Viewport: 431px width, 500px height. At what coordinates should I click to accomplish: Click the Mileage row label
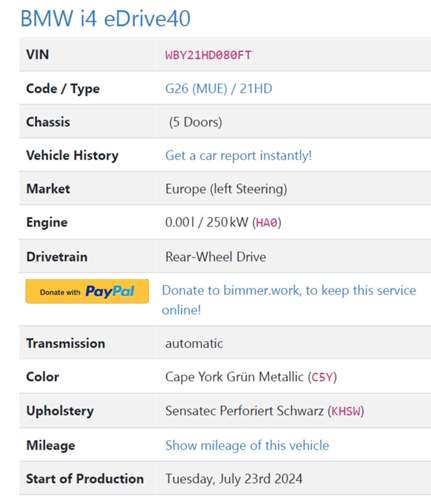pos(51,445)
